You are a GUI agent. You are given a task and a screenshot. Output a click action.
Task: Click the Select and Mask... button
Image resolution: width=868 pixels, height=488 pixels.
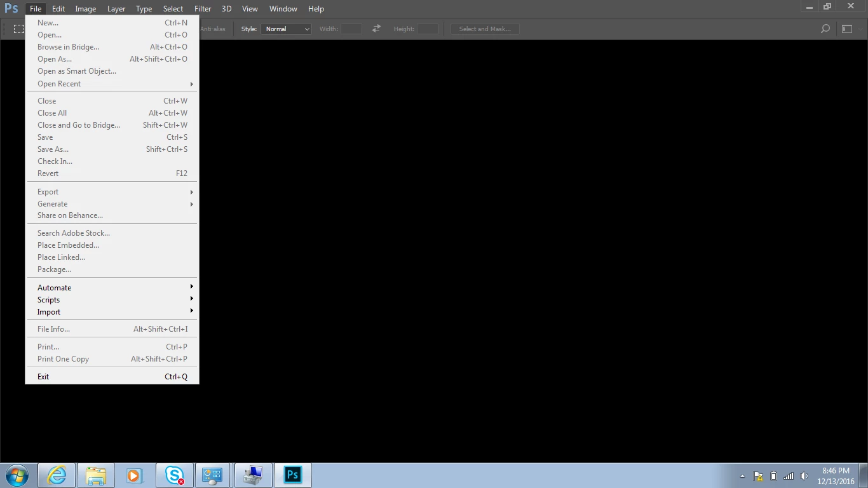click(x=485, y=29)
